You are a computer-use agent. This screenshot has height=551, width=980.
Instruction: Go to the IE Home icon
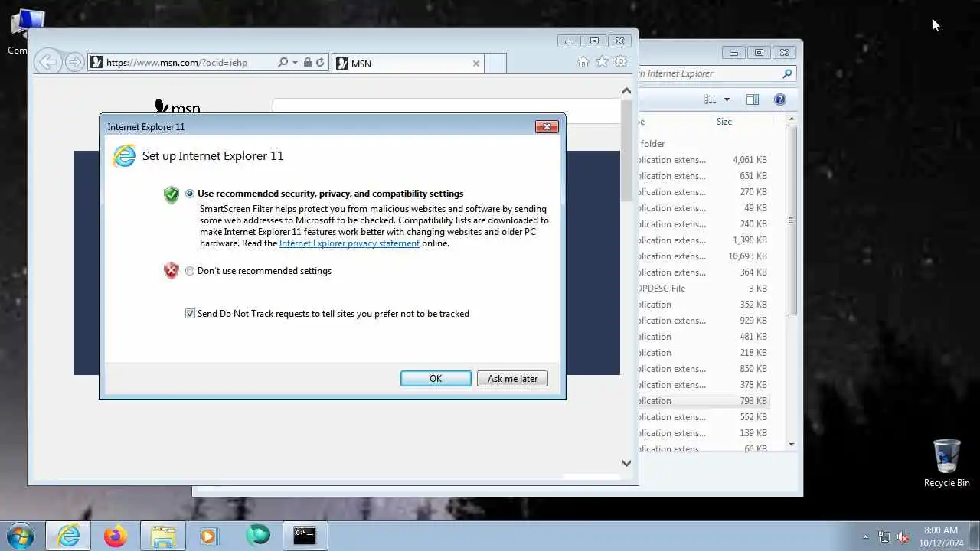click(x=583, y=62)
